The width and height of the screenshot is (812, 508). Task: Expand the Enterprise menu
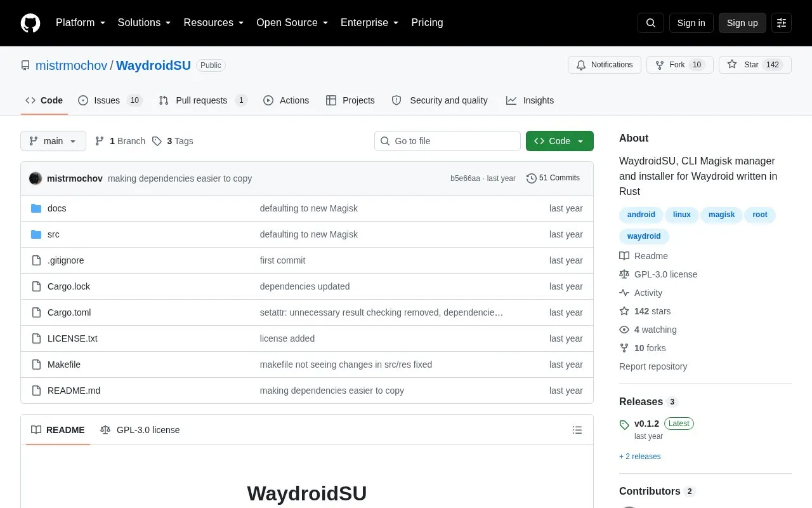(x=370, y=23)
